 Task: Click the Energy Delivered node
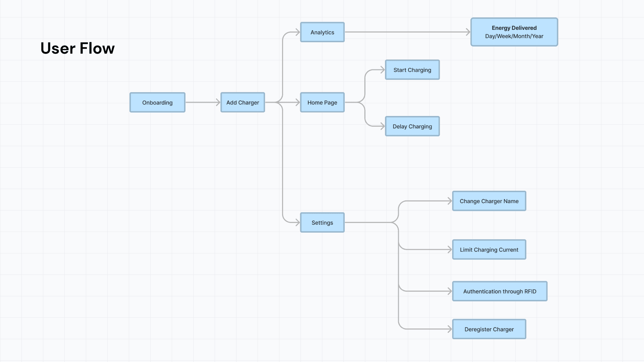coord(514,32)
